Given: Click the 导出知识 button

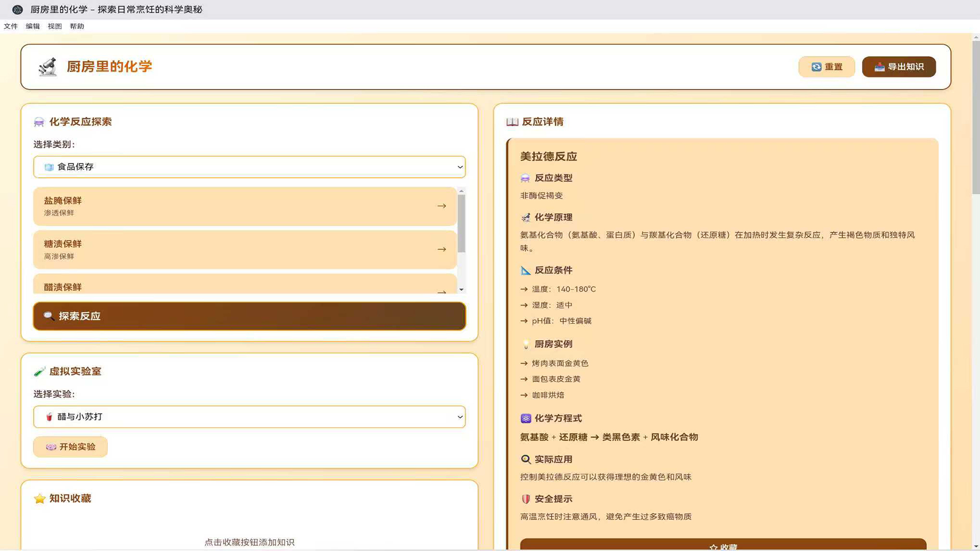Looking at the screenshot, I should pyautogui.click(x=899, y=67).
